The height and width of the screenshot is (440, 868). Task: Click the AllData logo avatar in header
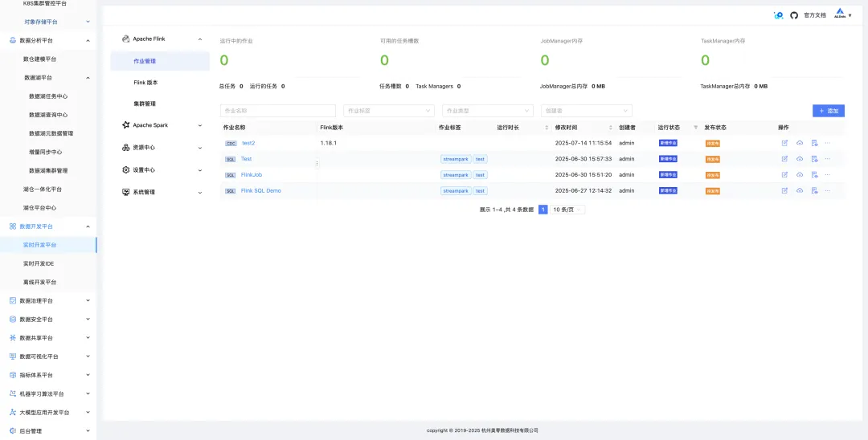tap(840, 14)
